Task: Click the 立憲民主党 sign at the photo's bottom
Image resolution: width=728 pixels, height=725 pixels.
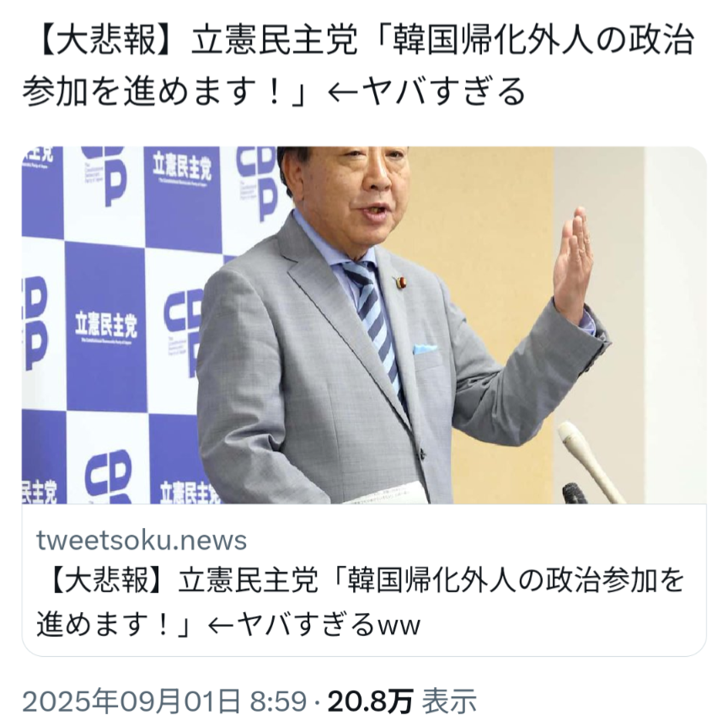Action: (x=189, y=492)
